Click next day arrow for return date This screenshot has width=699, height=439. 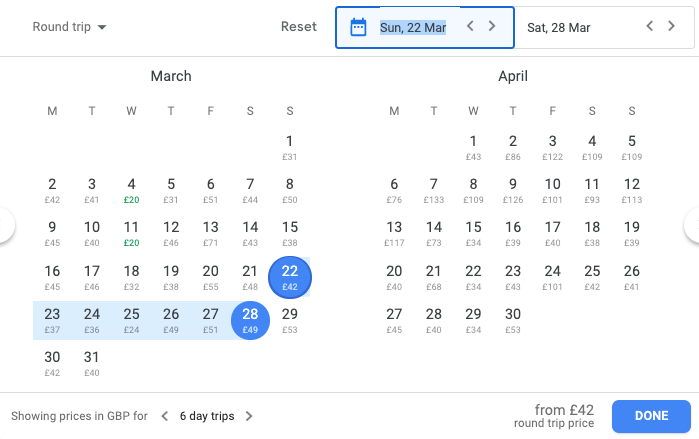coord(671,27)
